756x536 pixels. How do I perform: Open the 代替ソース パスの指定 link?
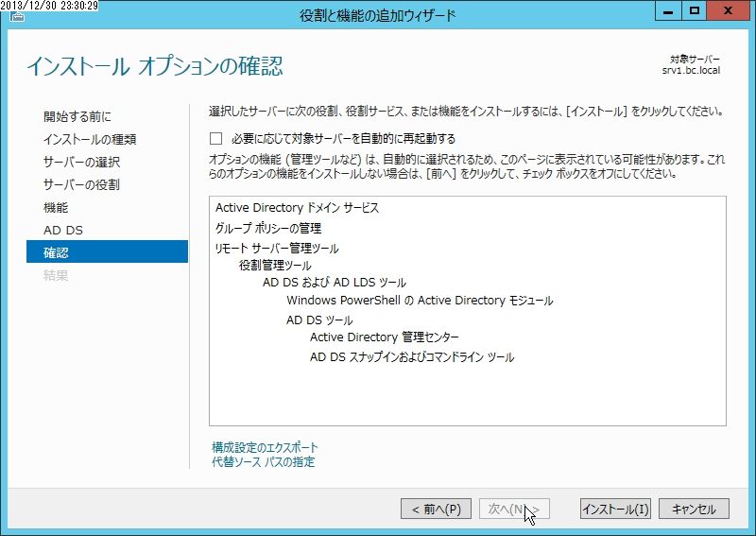pos(264,462)
